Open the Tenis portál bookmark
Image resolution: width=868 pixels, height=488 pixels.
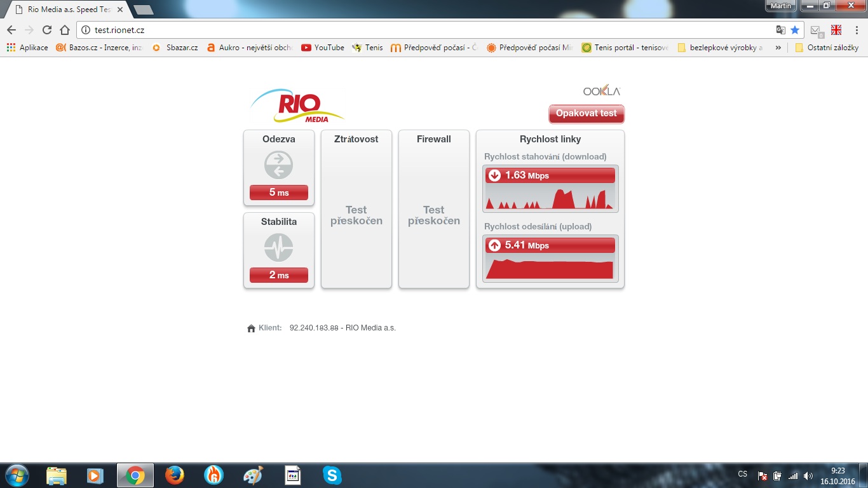tap(625, 48)
